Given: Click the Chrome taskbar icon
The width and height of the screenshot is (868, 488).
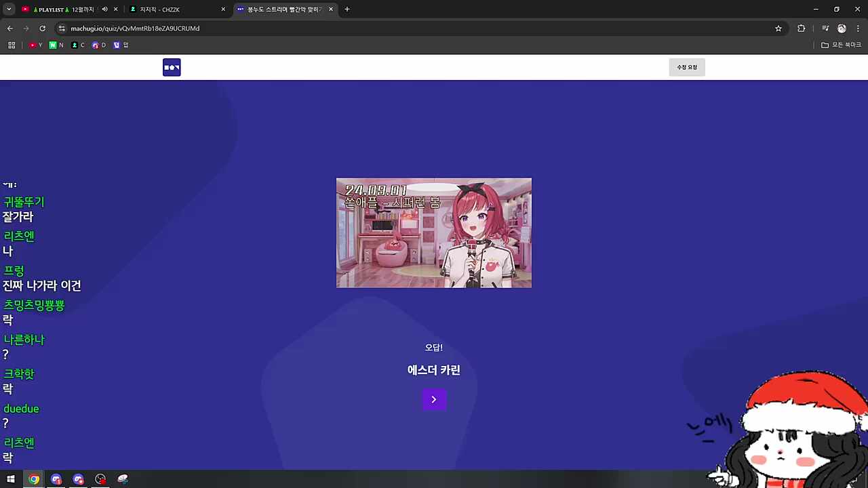Looking at the screenshot, I should pos(34,479).
